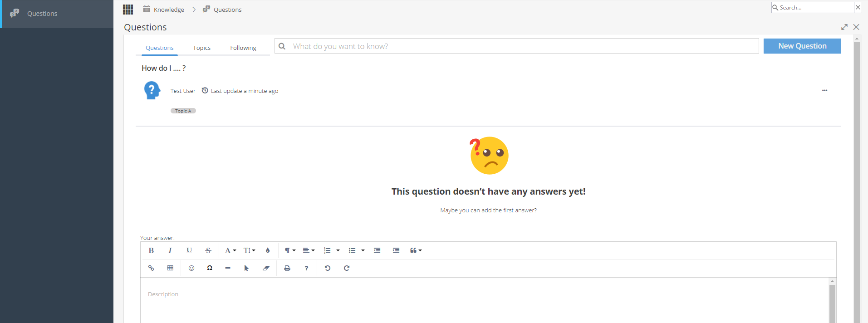Open the font size dropdown

(249, 250)
